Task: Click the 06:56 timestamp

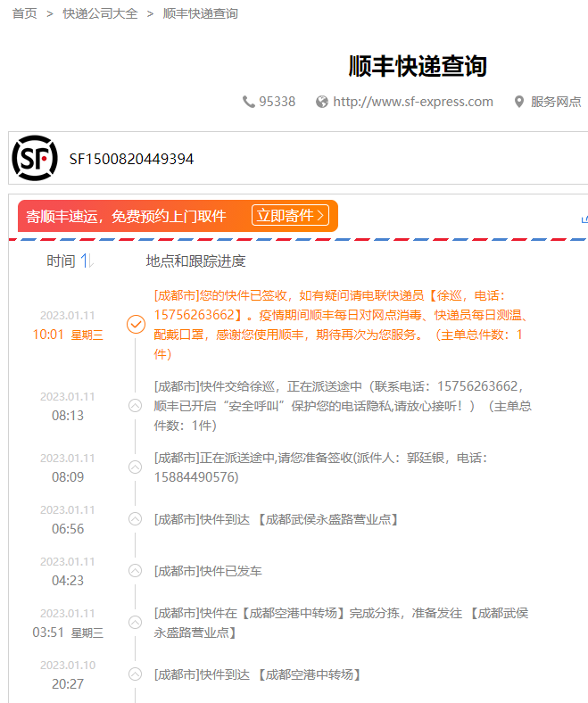Action: [x=68, y=529]
